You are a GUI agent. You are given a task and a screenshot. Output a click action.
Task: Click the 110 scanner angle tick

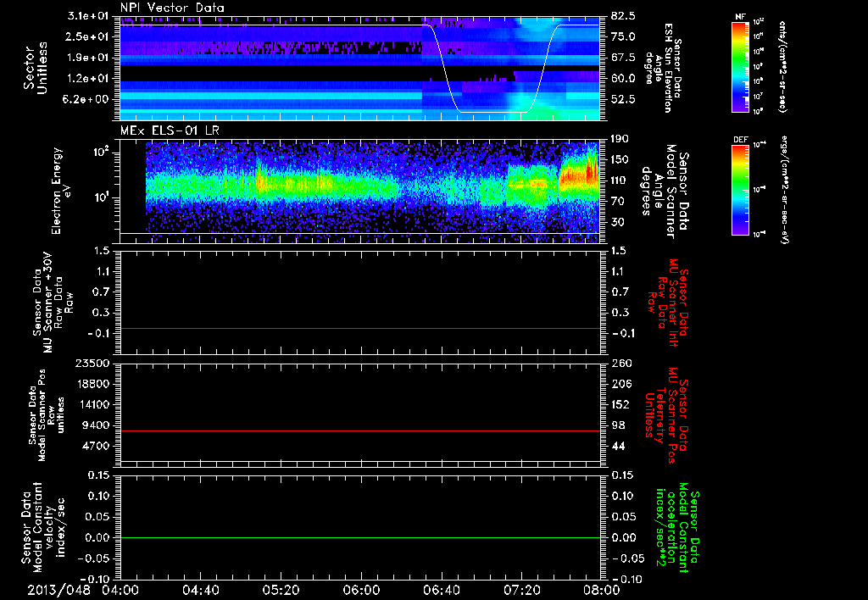[620, 181]
